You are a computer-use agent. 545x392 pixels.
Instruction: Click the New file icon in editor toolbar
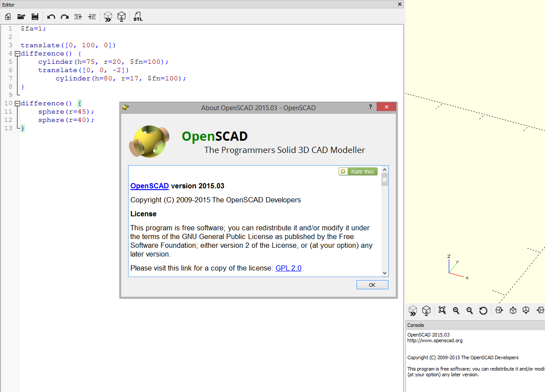tap(8, 17)
